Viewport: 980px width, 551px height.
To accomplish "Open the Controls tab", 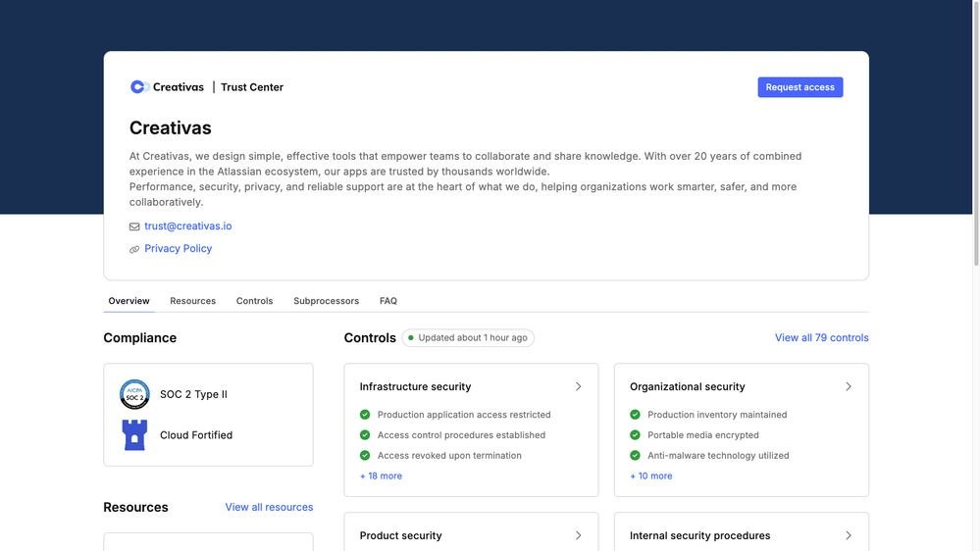I will [x=254, y=301].
